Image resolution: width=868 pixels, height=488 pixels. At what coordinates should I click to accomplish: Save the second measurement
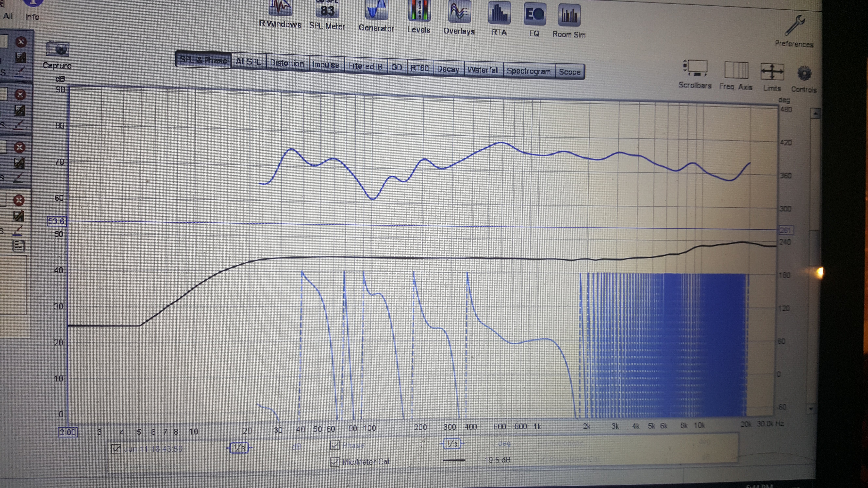[20, 110]
